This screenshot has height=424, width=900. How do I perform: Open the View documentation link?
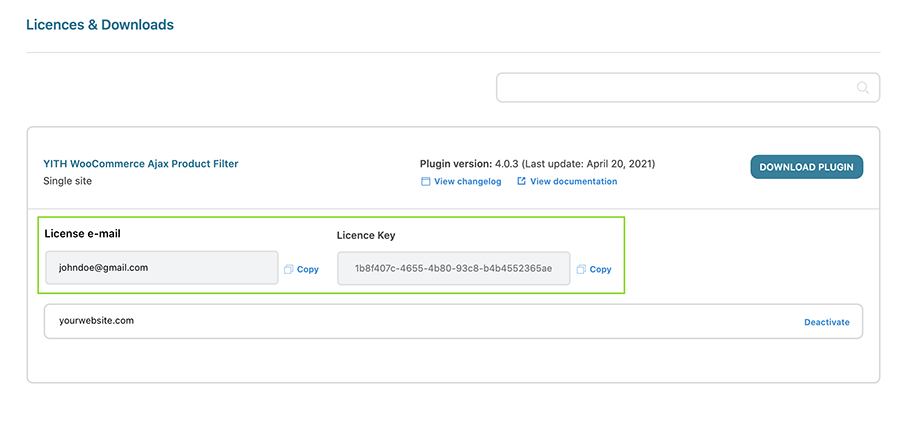(x=573, y=182)
